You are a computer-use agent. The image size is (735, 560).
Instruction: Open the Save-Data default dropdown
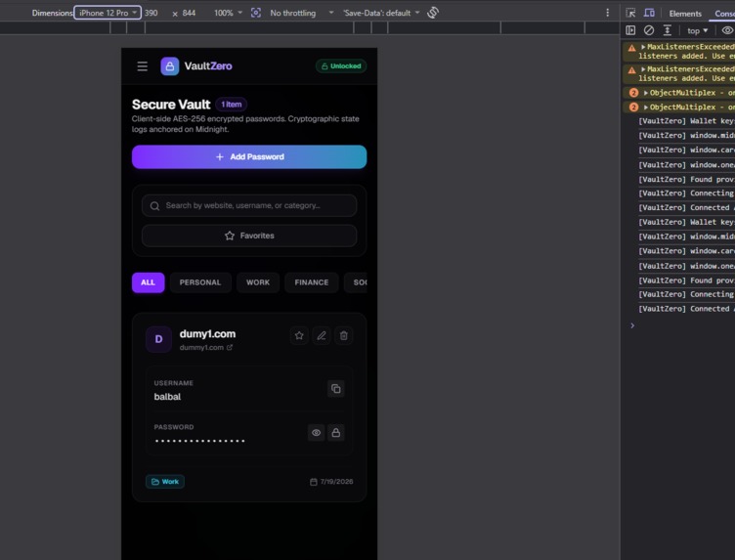pyautogui.click(x=381, y=13)
